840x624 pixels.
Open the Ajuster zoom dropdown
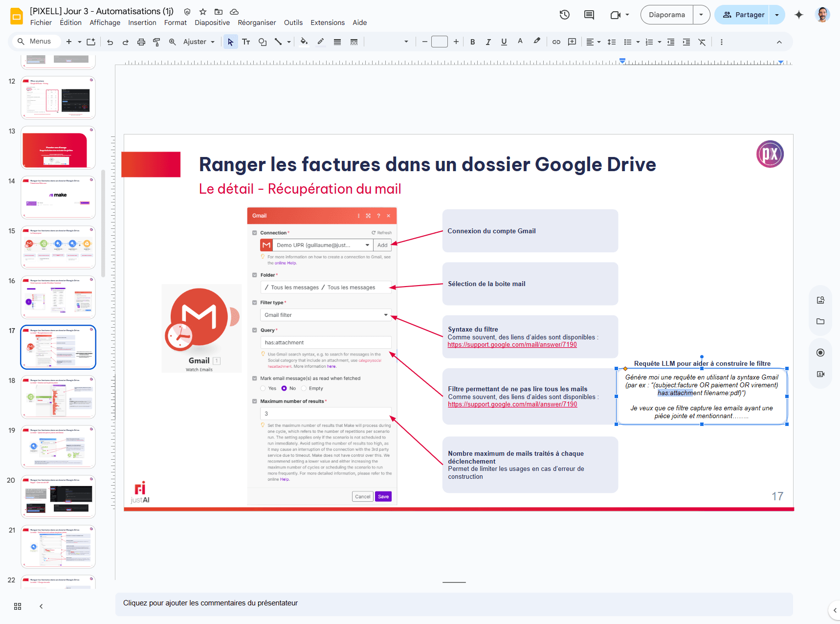[199, 42]
